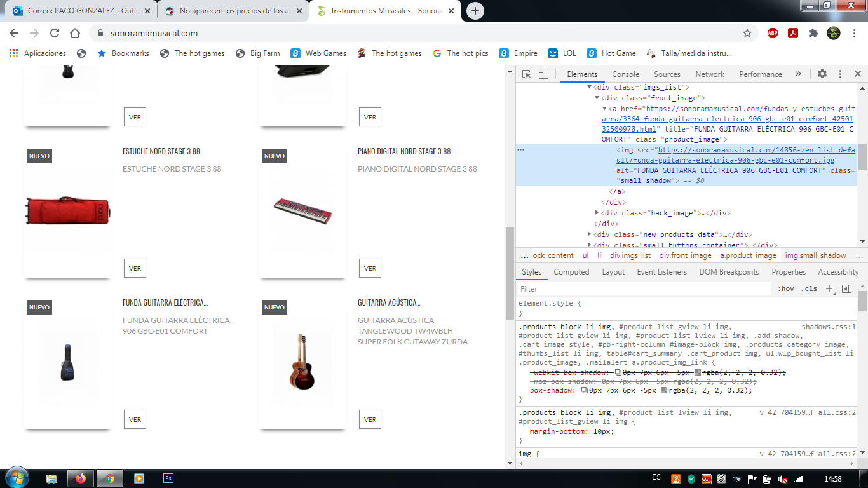Open shadow editor for box-shadow property

point(585,391)
